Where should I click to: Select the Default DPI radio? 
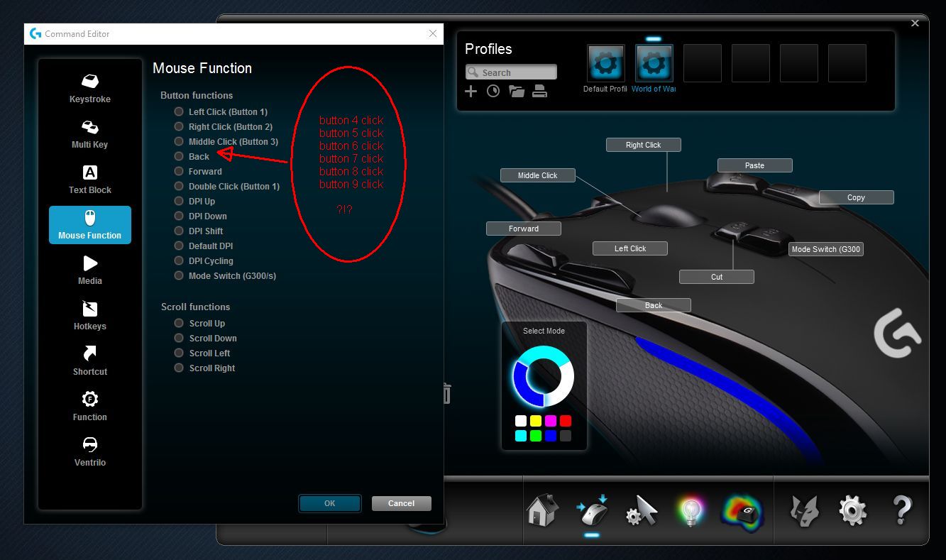click(179, 246)
